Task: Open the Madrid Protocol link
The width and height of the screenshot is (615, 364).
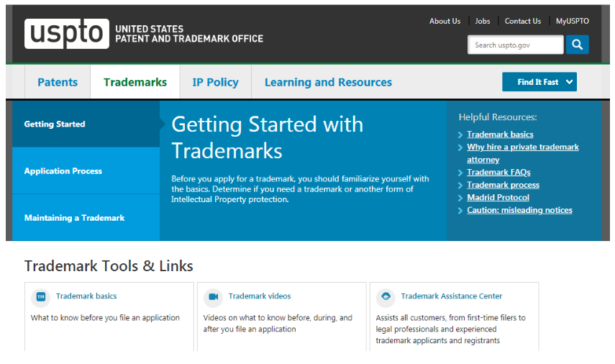Action: tap(498, 197)
